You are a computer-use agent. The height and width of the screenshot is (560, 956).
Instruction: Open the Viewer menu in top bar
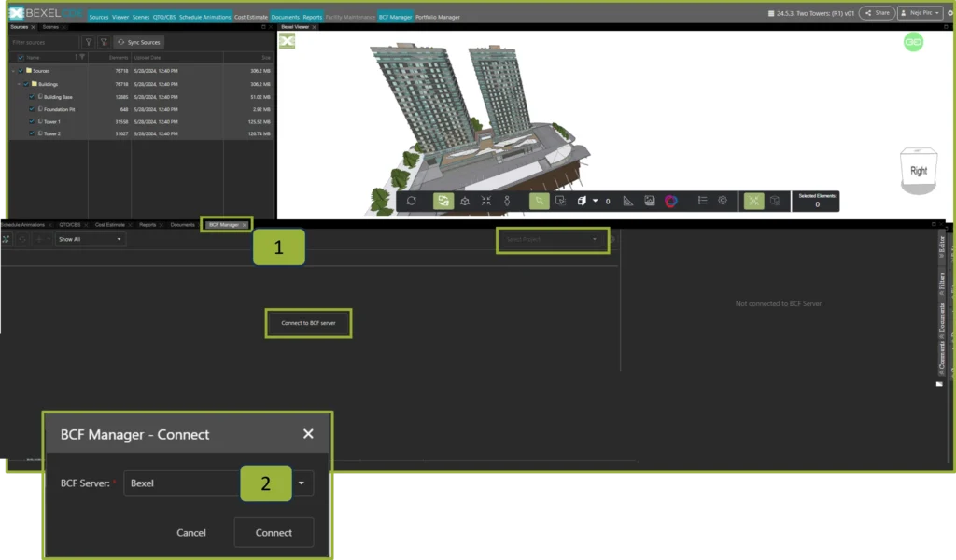pos(120,17)
